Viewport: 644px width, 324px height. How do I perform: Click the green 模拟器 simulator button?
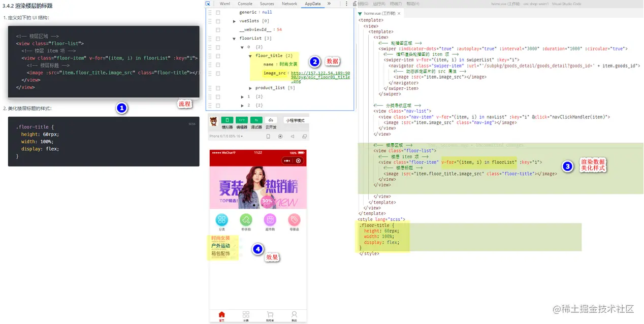(x=227, y=120)
